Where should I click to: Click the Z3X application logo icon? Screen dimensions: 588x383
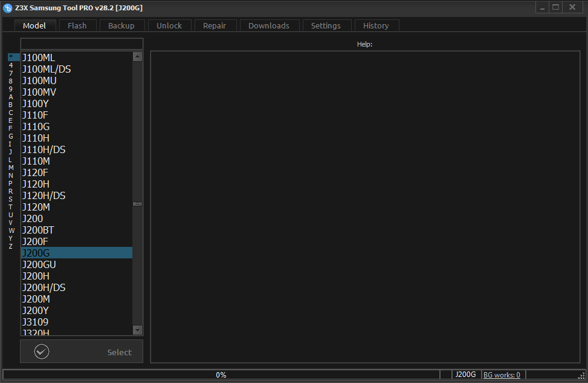pyautogui.click(x=7, y=8)
